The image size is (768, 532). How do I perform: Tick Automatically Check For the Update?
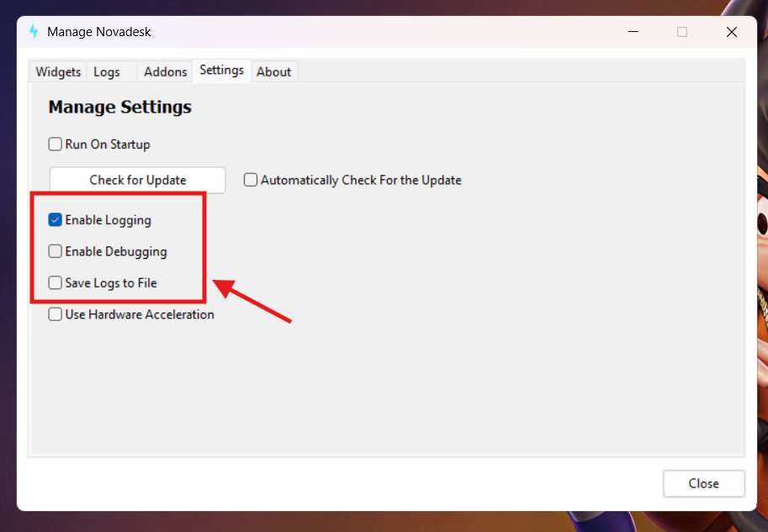[251, 180]
